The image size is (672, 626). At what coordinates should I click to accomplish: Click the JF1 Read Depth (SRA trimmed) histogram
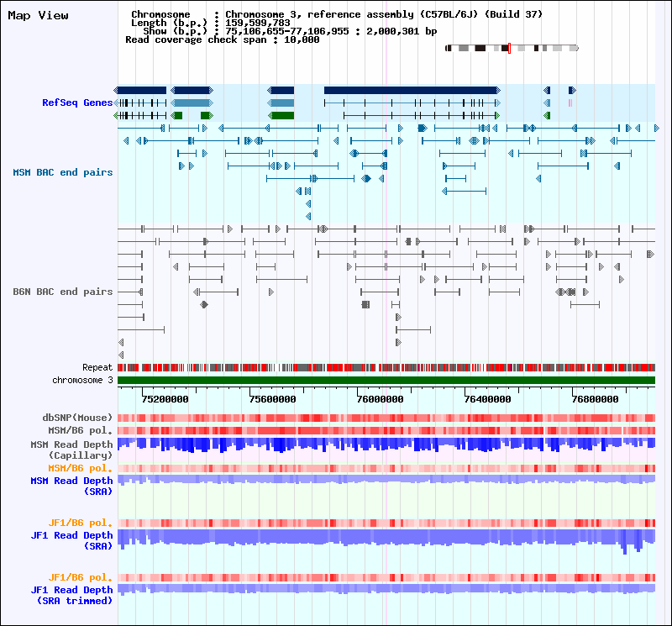[x=386, y=589]
